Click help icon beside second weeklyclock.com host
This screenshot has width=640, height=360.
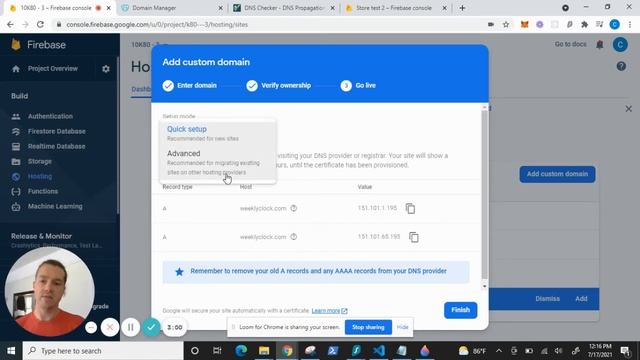pos(293,237)
